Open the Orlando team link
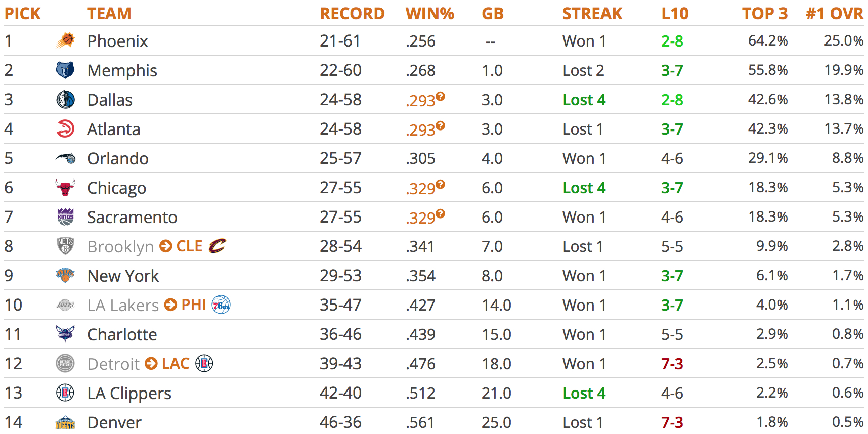This screenshot has width=868, height=434. [118, 158]
